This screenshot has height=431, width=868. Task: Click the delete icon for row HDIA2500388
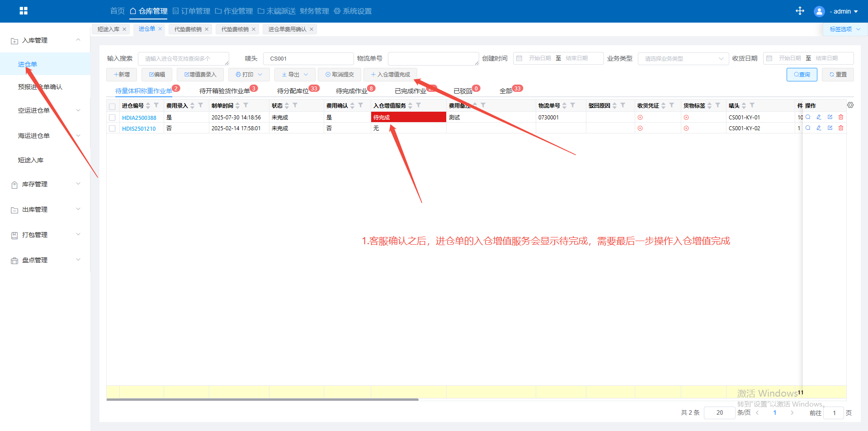pyautogui.click(x=841, y=117)
